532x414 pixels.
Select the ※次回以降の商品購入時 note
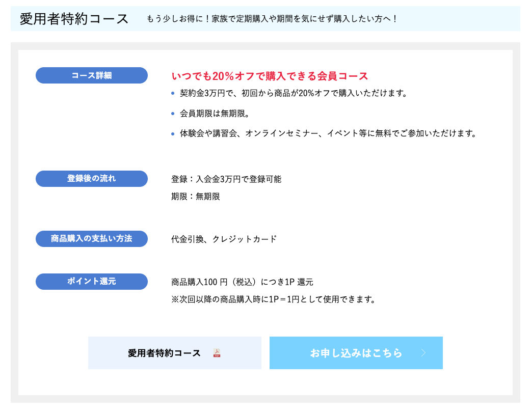(x=274, y=299)
